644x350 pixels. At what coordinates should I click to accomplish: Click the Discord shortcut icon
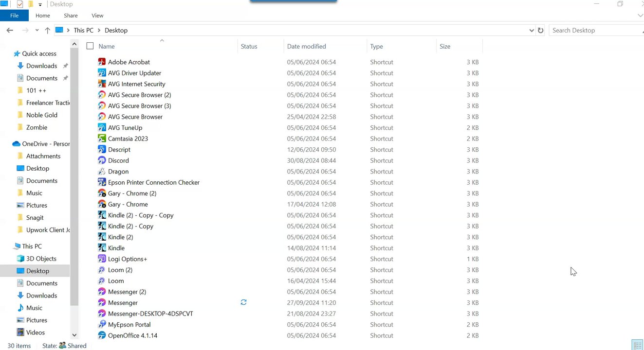[102, 160]
